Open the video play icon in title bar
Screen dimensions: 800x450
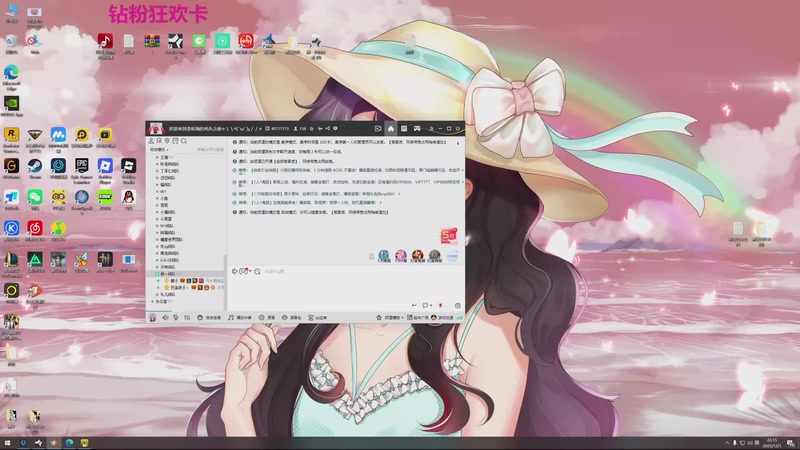[x=378, y=129]
